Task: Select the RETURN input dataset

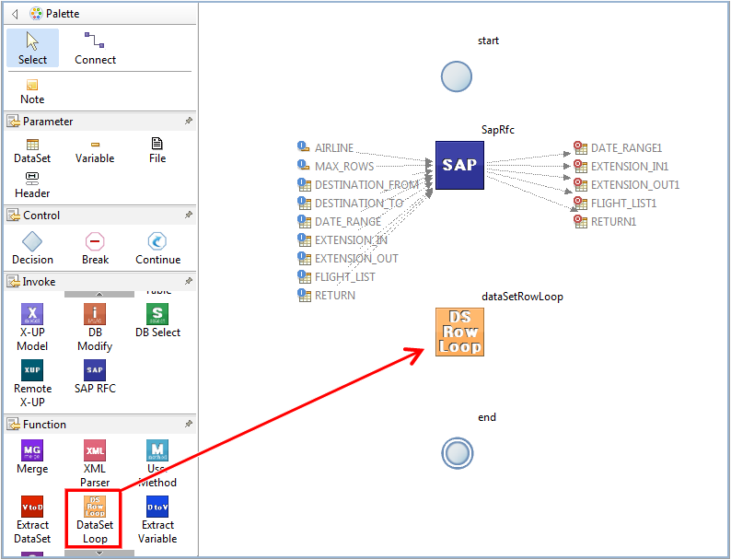Action: [x=326, y=296]
